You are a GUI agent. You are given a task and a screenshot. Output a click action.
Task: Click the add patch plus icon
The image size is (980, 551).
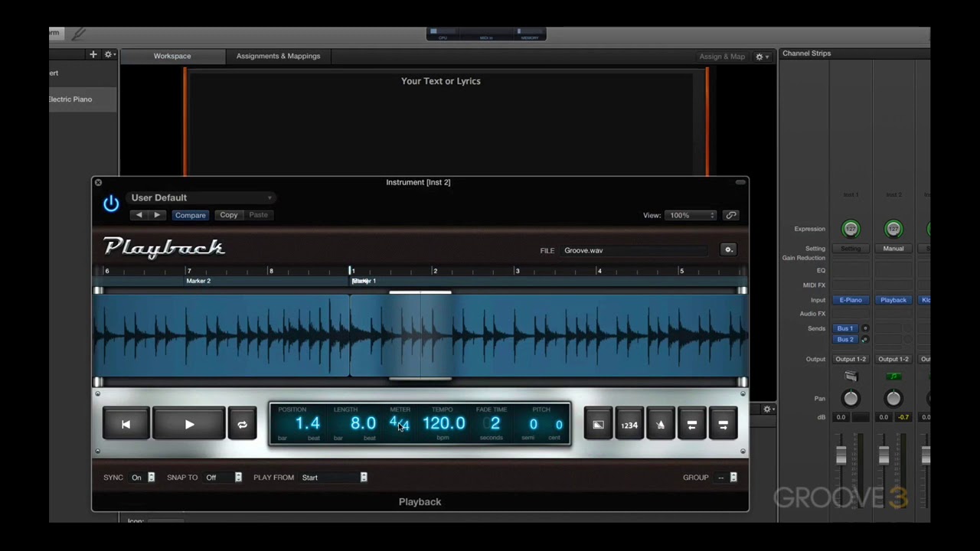[93, 54]
